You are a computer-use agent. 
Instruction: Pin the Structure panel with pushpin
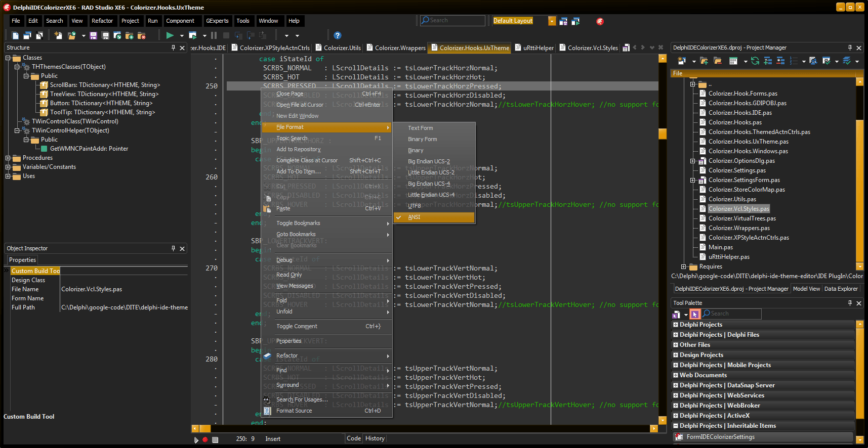tap(173, 48)
